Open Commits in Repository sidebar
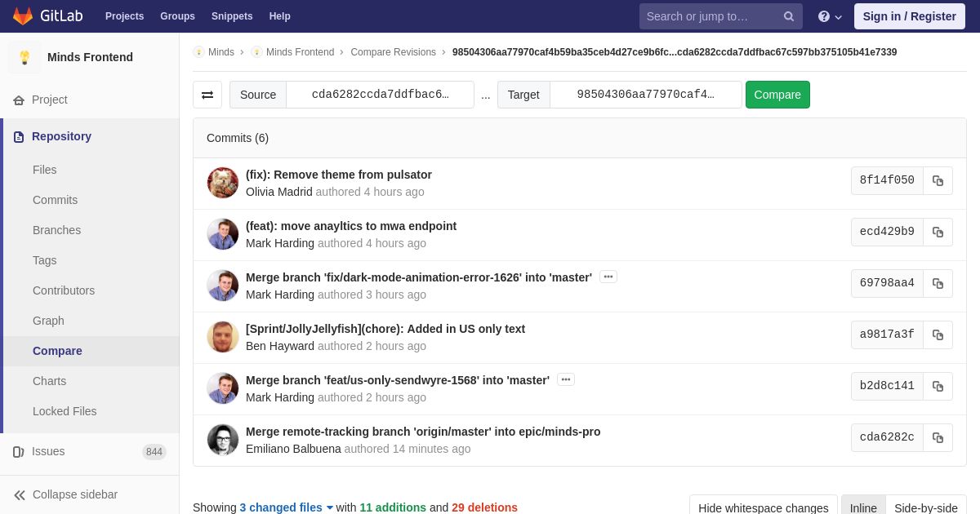The height and width of the screenshot is (514, 980). (56, 200)
